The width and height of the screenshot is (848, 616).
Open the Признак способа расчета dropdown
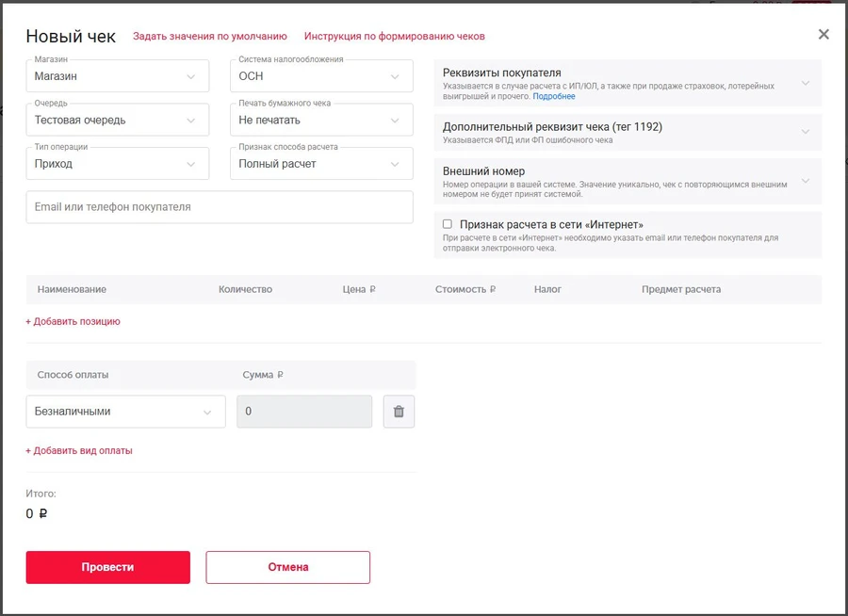coord(321,164)
